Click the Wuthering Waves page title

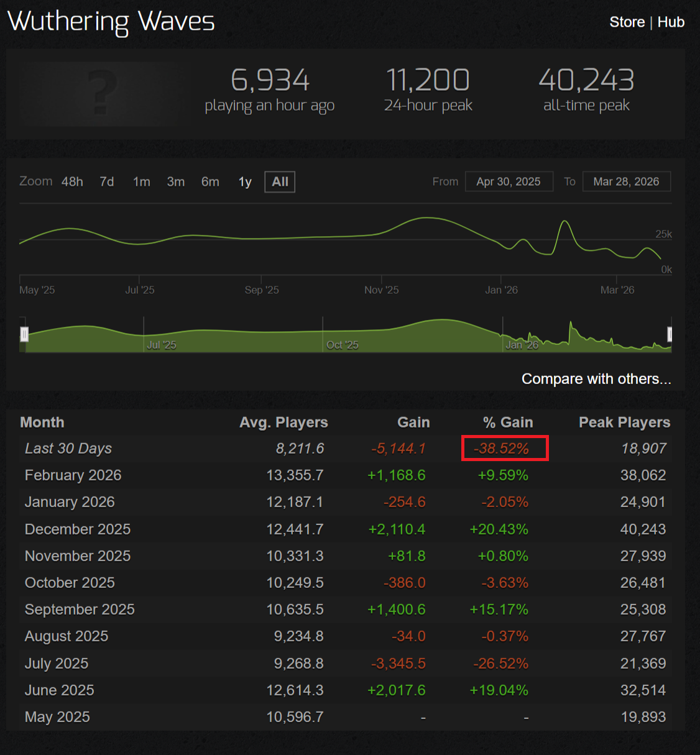point(111,22)
